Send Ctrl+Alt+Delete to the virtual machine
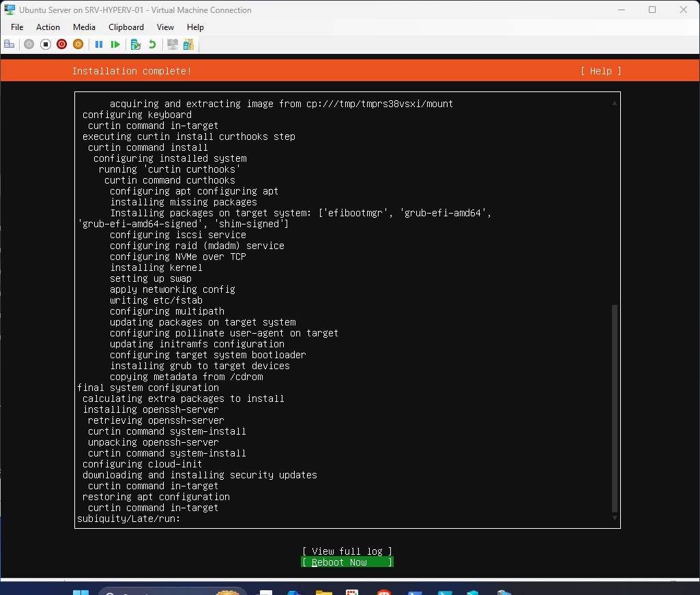The width and height of the screenshot is (700, 595). pos(10,44)
